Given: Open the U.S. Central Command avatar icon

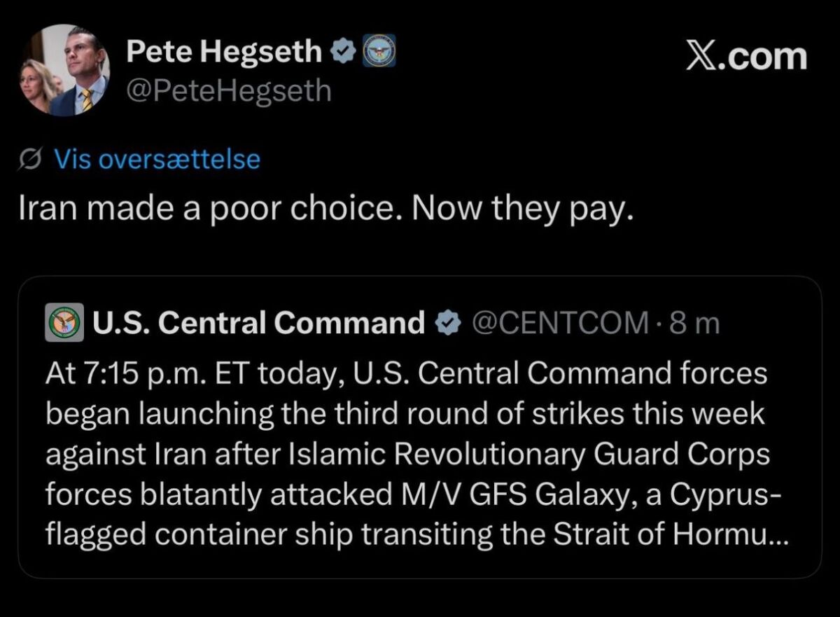Looking at the screenshot, I should point(65,323).
